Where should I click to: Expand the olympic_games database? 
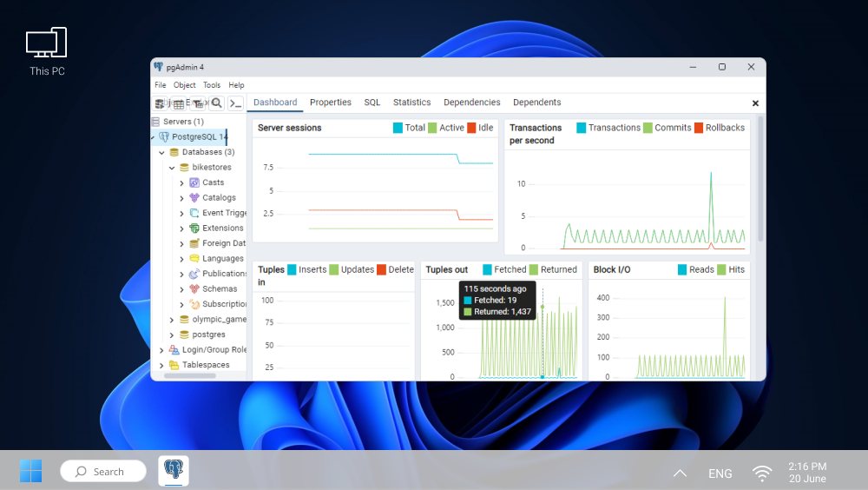click(x=172, y=320)
